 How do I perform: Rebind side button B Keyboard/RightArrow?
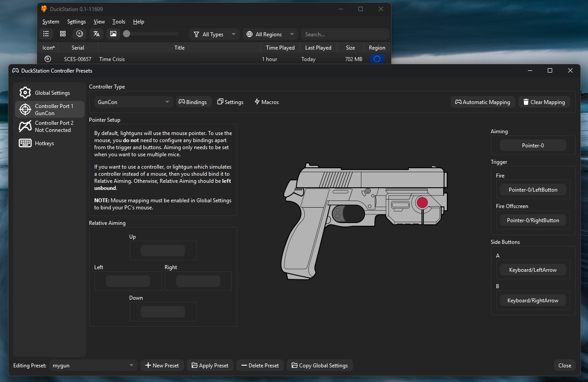[533, 300]
